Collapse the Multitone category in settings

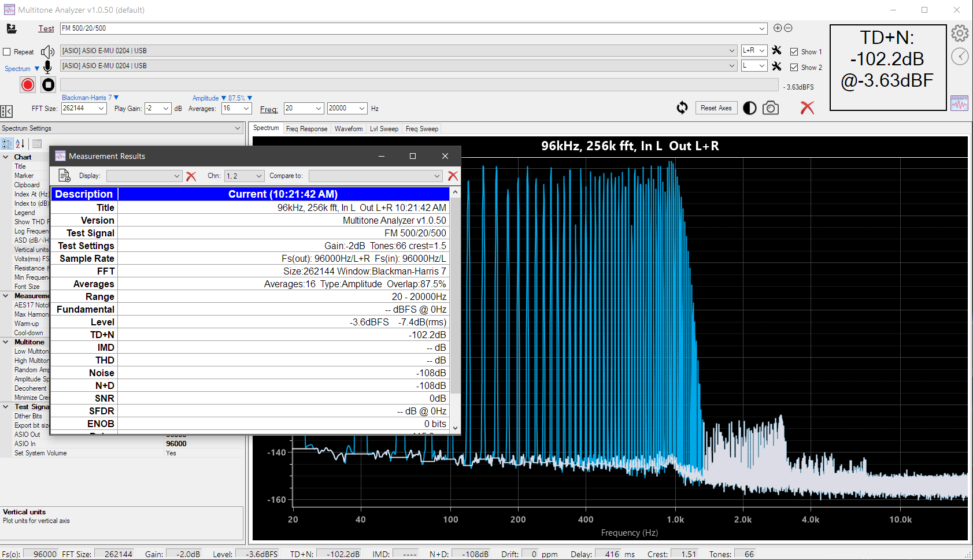tap(6, 342)
